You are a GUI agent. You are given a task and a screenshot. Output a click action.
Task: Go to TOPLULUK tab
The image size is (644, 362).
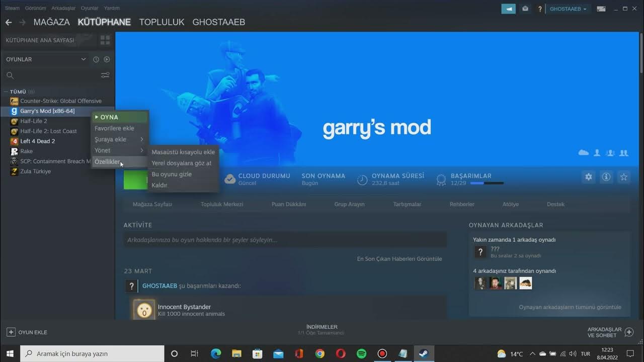coord(162,22)
